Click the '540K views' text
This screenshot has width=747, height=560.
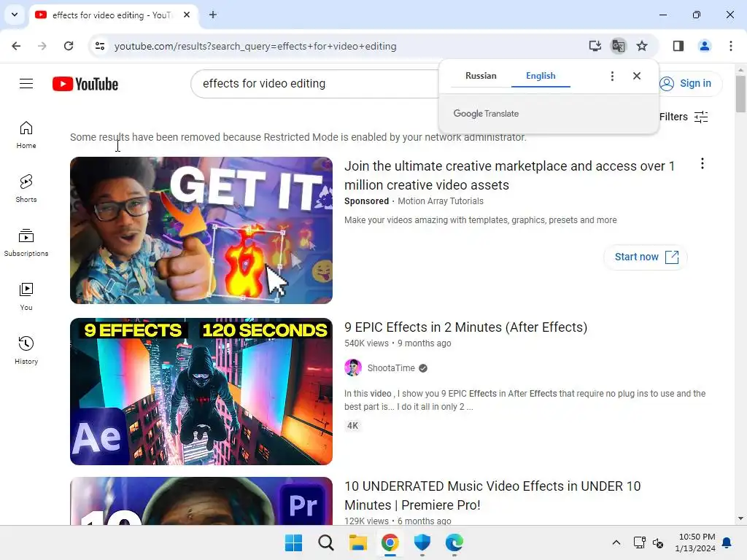pos(366,343)
